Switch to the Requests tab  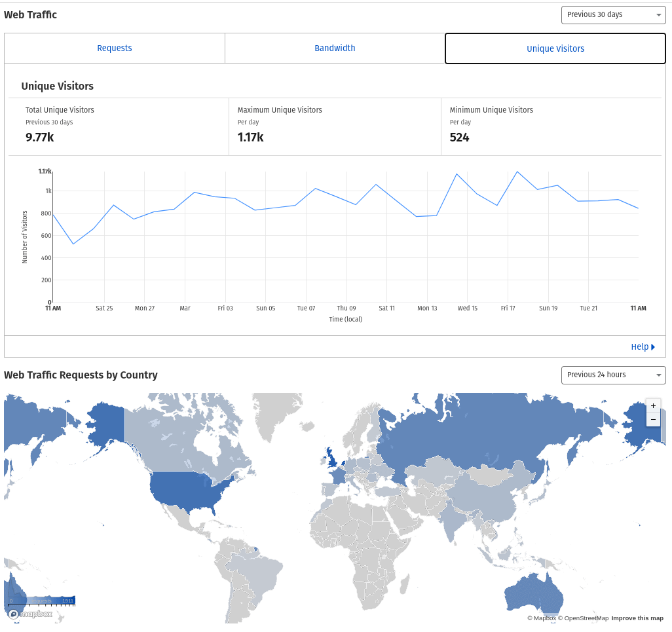click(115, 48)
